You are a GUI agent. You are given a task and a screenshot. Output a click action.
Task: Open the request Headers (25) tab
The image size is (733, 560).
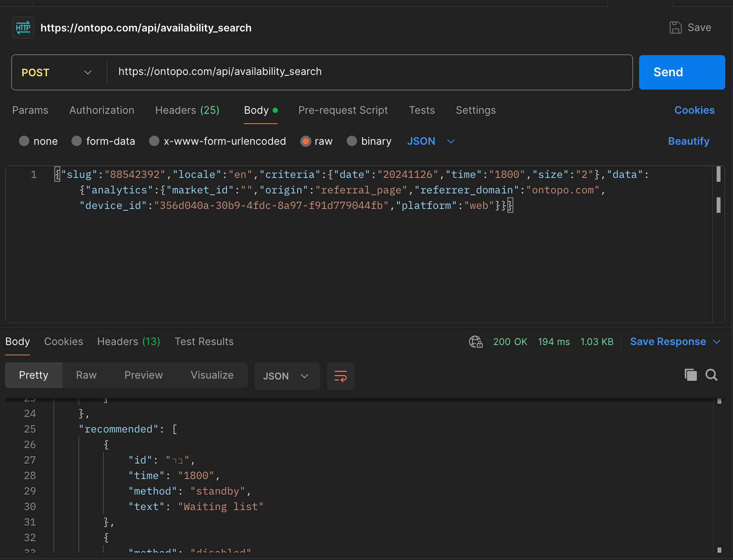187,110
